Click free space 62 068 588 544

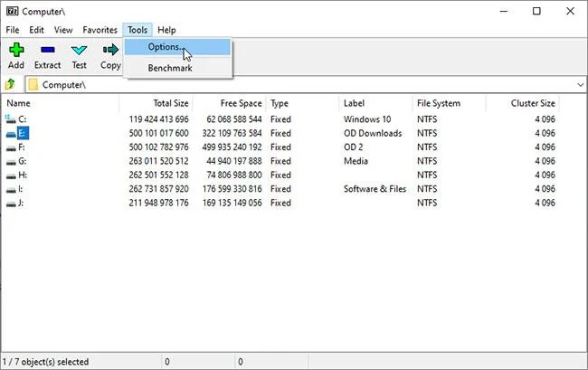point(234,119)
